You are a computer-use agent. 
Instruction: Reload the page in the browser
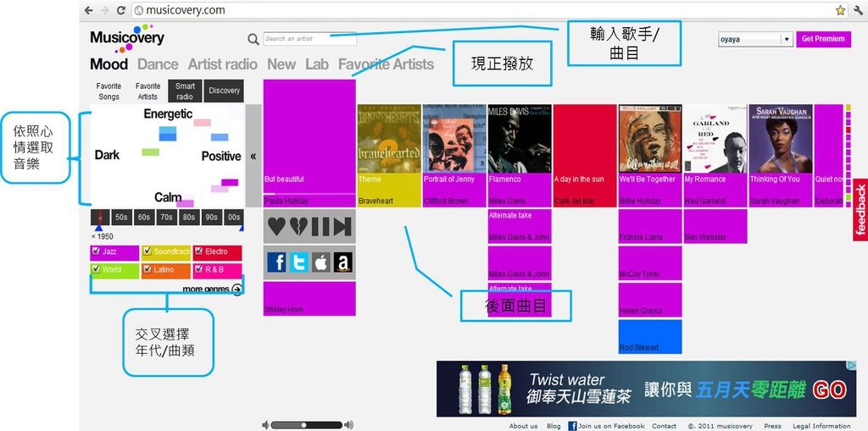point(120,10)
